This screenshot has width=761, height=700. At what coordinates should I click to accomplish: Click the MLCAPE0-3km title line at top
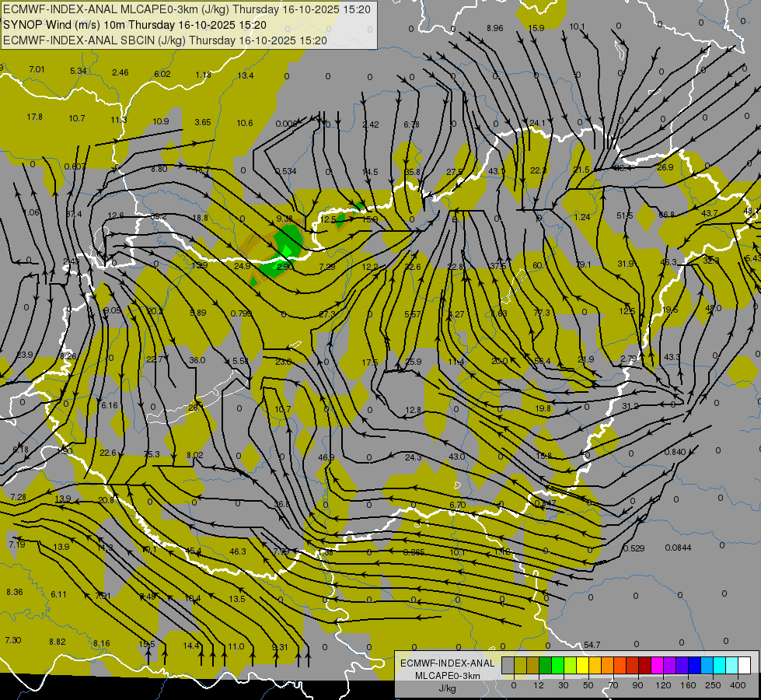pos(187,9)
